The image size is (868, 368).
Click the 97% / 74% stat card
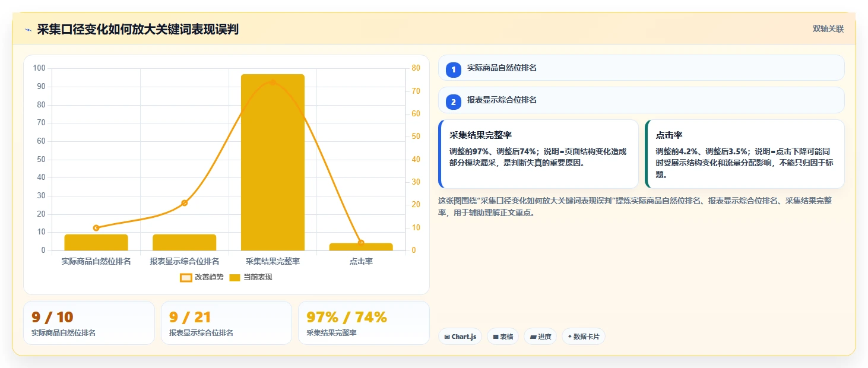point(364,323)
